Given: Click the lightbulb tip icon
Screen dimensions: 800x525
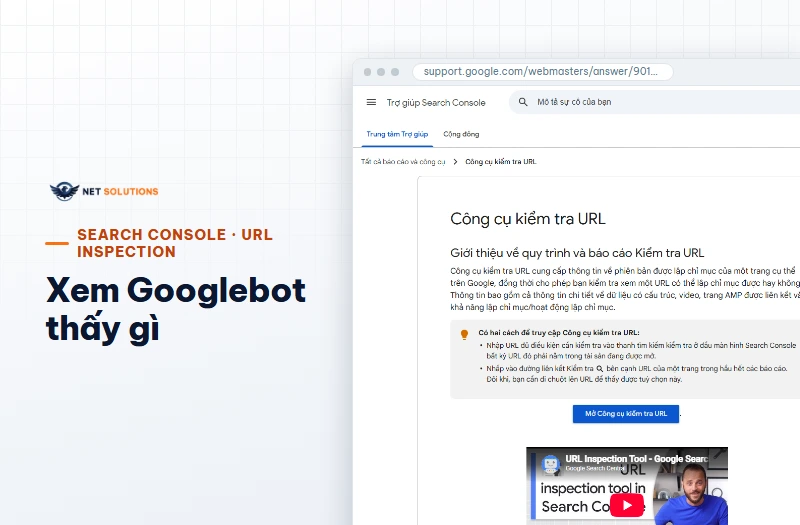Looking at the screenshot, I should 464,335.
